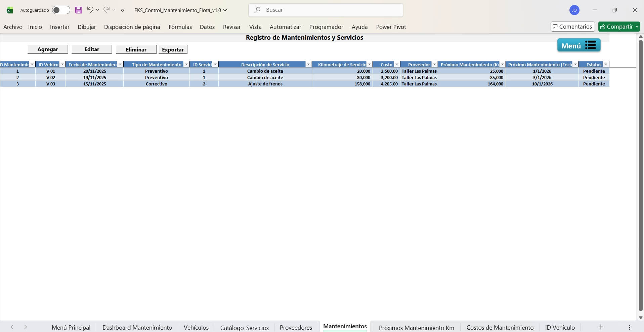Open the Dibujar ribbon tab
Screen dimensions: 644x332
click(87, 27)
